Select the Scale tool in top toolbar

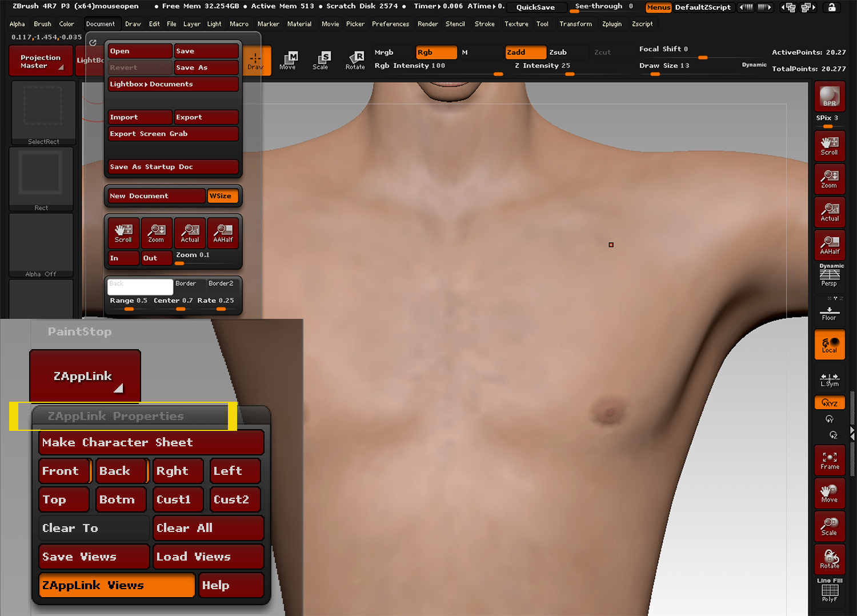point(321,60)
